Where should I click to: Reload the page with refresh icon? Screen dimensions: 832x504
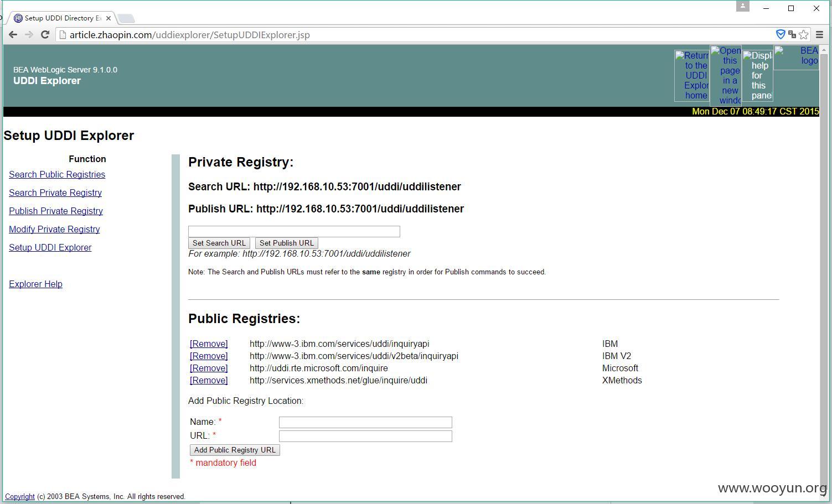click(45, 35)
